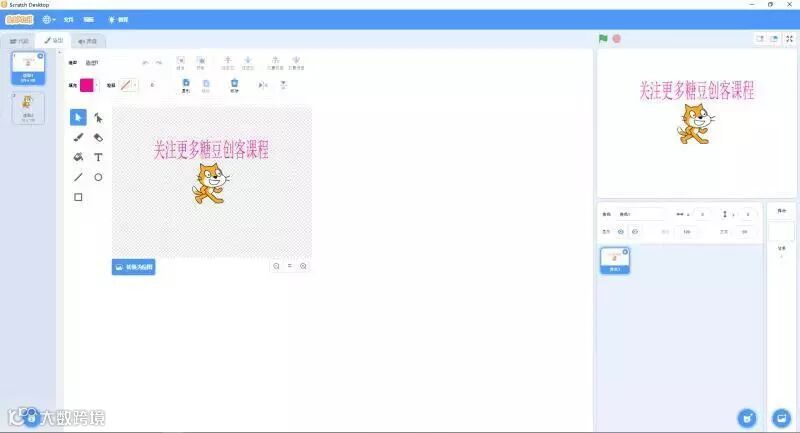Image resolution: width=800 pixels, height=433 pixels.
Task: Click the Ungroup icon
Action: [x=201, y=63]
